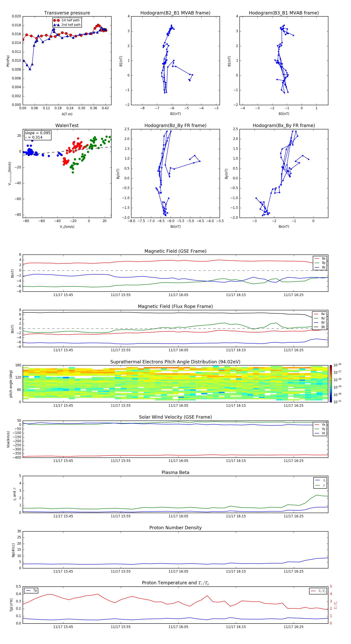Image resolution: width=351 pixels, height=644 pixels.
Task: Click the 'B3(nT)' x-axis label
Action: (x=284, y=114)
